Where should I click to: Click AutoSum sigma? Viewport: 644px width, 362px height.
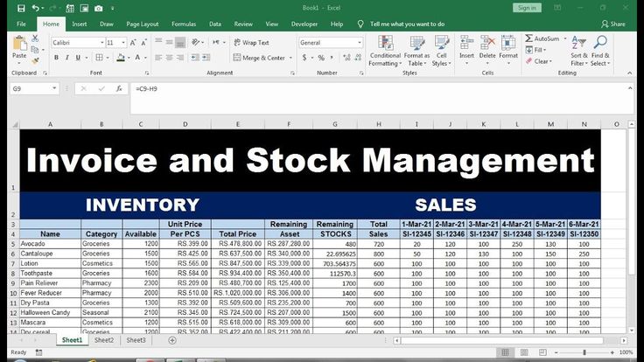point(529,38)
